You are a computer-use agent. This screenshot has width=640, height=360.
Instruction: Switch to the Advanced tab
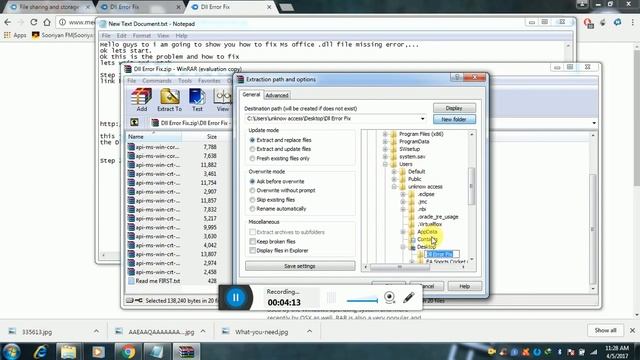coord(277,96)
